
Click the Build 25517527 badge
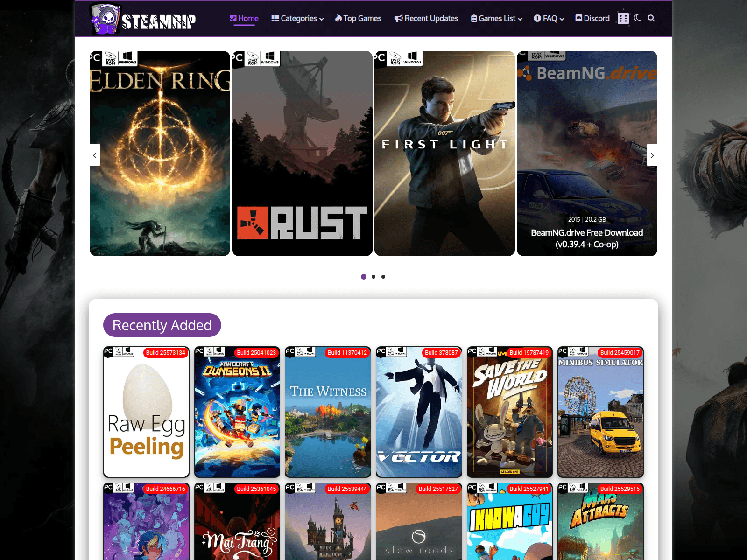point(438,489)
